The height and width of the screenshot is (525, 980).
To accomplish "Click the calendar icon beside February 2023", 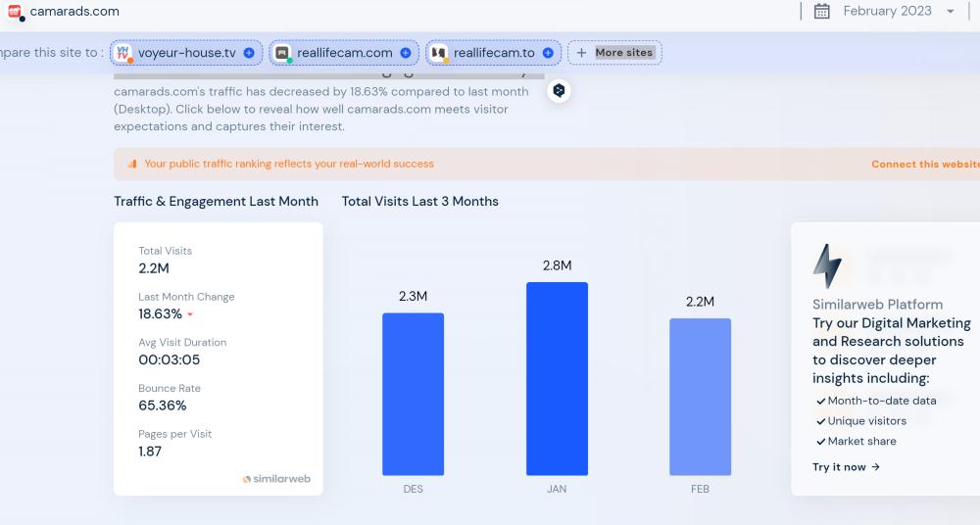I will (x=822, y=12).
